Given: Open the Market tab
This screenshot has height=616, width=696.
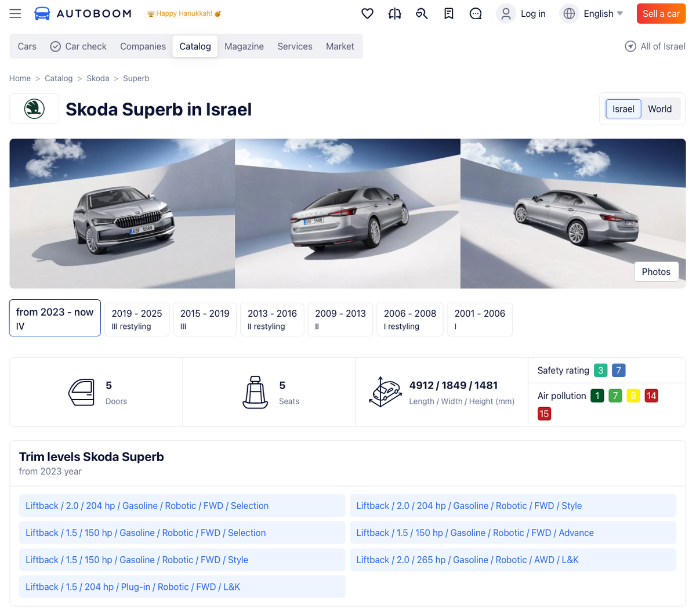Looking at the screenshot, I should pos(340,46).
